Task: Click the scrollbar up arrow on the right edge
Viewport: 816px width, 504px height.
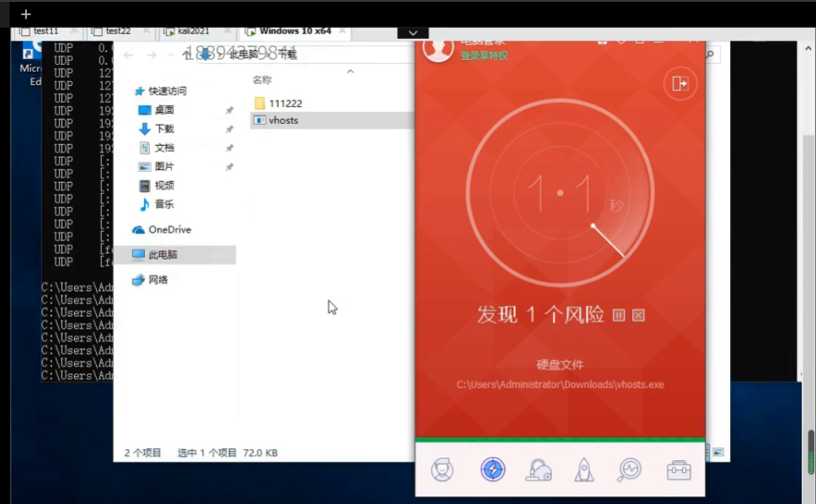Action: [808, 48]
